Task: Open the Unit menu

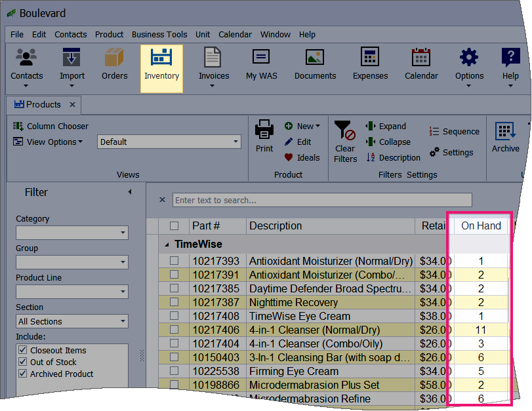Action: pyautogui.click(x=203, y=35)
